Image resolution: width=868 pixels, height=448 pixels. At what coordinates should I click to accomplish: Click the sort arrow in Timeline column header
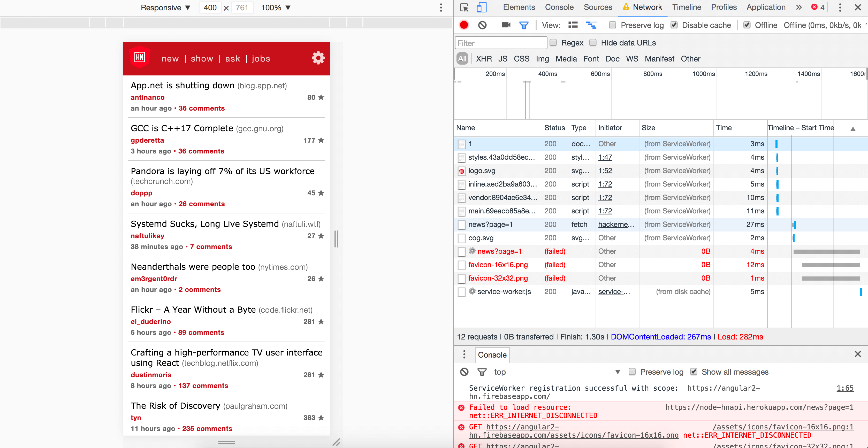tap(853, 129)
